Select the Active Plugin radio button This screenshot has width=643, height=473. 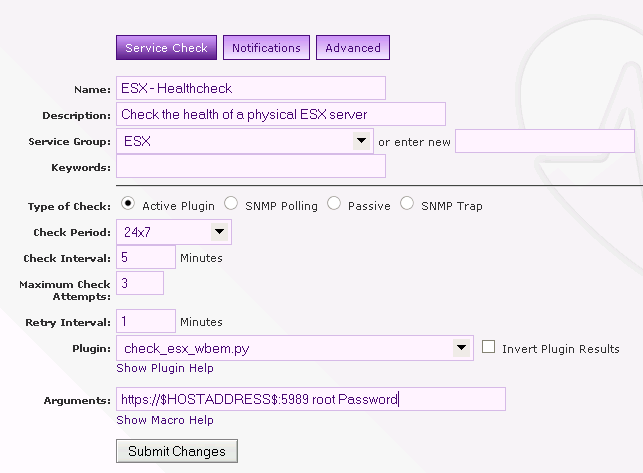click(128, 205)
